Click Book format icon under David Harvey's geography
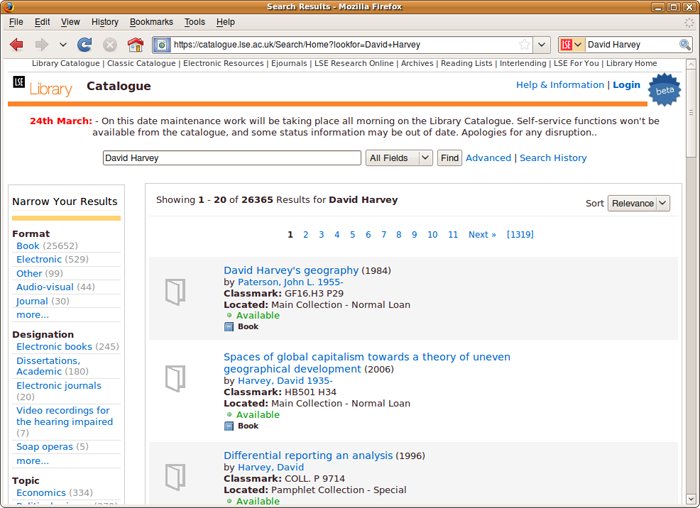Screen dimensions: 700x508 click(x=229, y=327)
